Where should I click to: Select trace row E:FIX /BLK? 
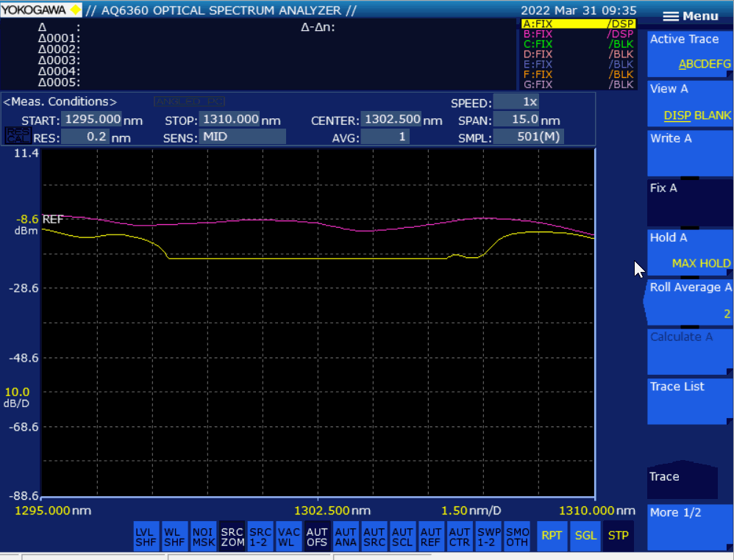pos(579,65)
